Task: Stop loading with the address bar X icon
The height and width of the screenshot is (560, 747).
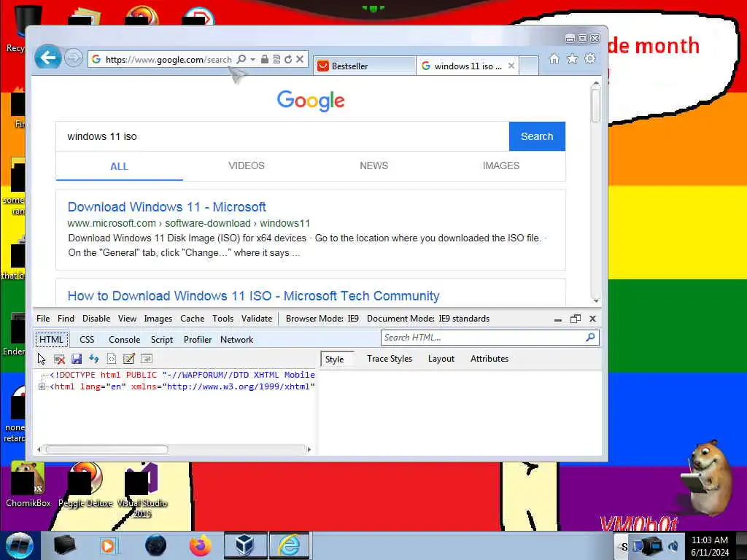Action: tap(300, 60)
